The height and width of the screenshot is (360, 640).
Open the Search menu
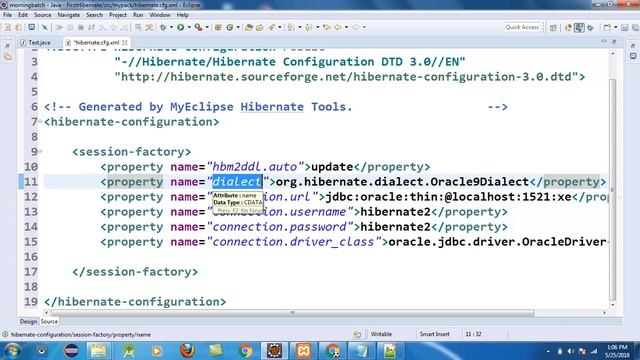pyautogui.click(x=94, y=15)
